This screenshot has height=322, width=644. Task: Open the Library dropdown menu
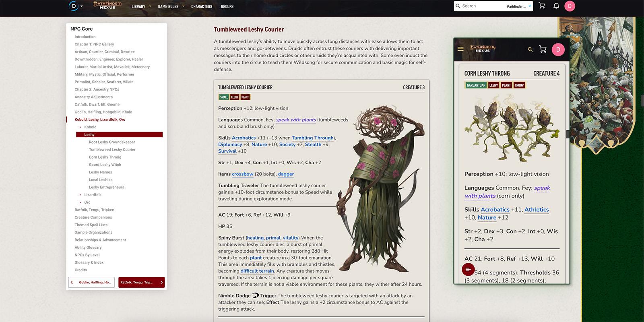point(141,6)
